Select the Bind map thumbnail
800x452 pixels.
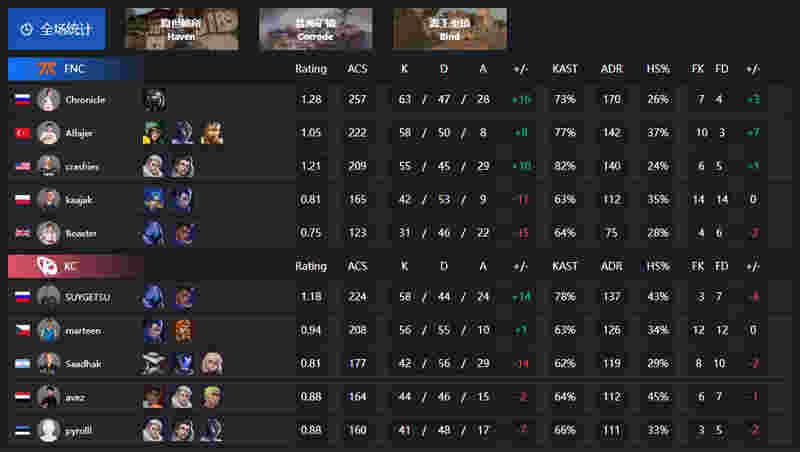click(x=449, y=29)
